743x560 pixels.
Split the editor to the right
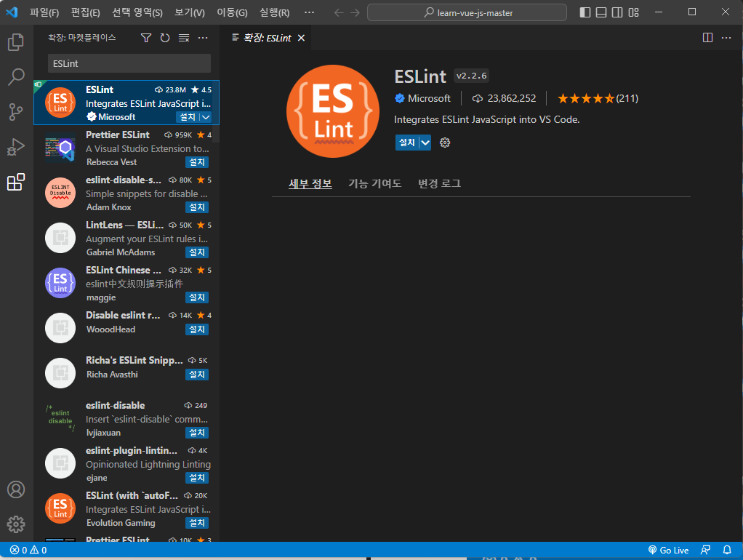coord(707,38)
